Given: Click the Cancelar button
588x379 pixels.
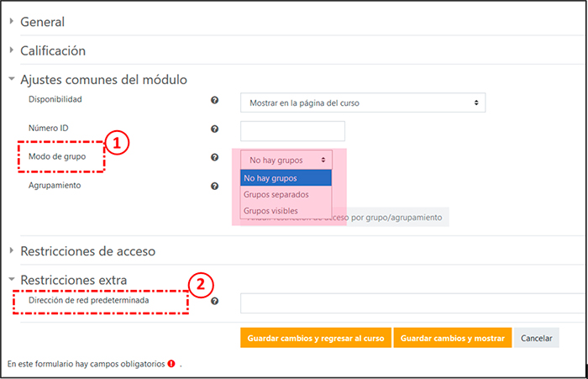Looking at the screenshot, I should click(x=536, y=338).
